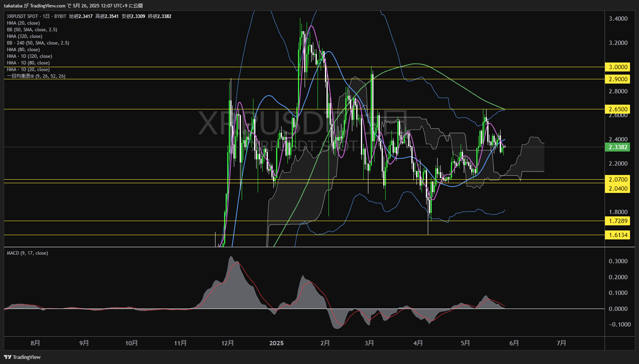This screenshot has height=364, width=639.
Task: Click the 0.2000 MACD scale value
Action: pyautogui.click(x=618, y=277)
